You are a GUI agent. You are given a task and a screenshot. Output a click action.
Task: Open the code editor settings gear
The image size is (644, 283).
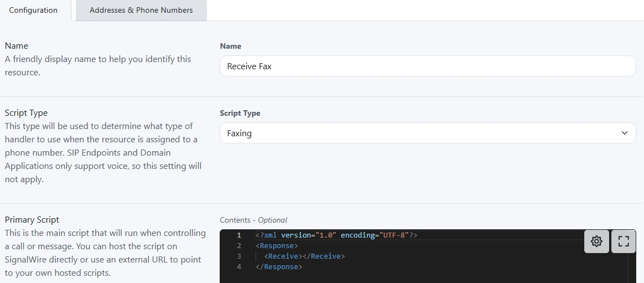(596, 241)
